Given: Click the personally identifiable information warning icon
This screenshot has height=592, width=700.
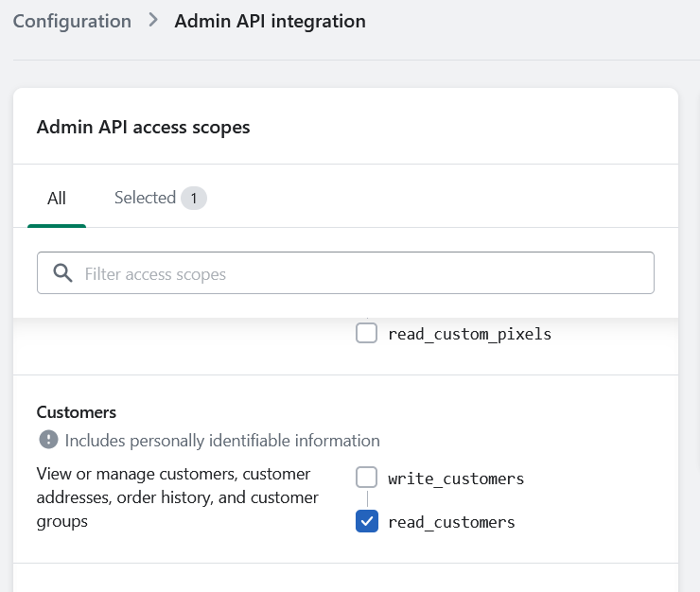Looking at the screenshot, I should pyautogui.click(x=48, y=440).
